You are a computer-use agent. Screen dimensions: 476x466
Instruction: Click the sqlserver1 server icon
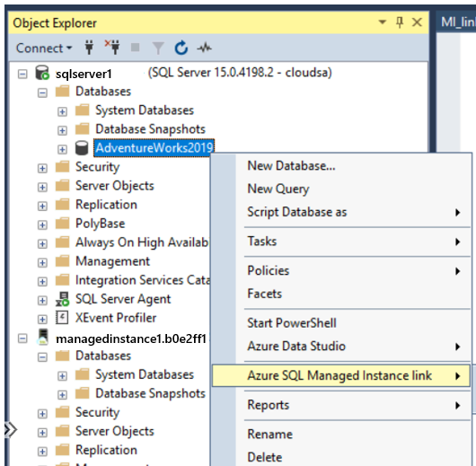pos(42,73)
